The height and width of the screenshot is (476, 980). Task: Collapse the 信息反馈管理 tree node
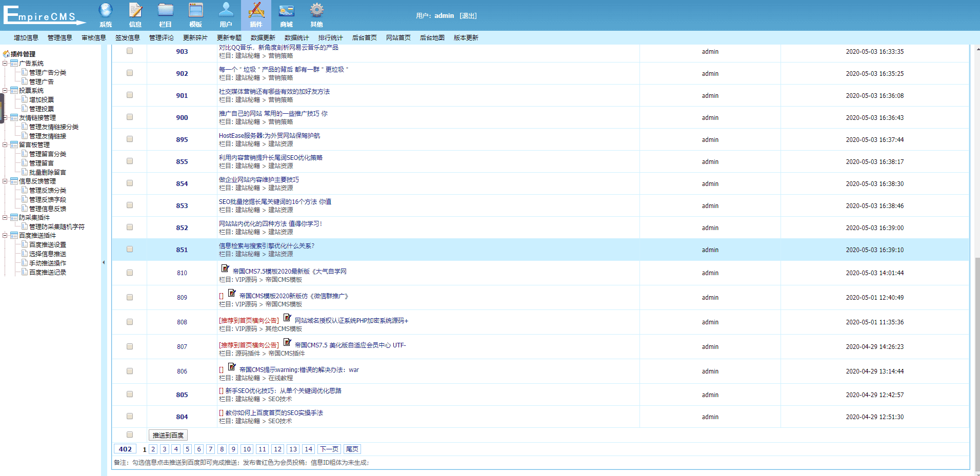pyautogui.click(x=5, y=181)
